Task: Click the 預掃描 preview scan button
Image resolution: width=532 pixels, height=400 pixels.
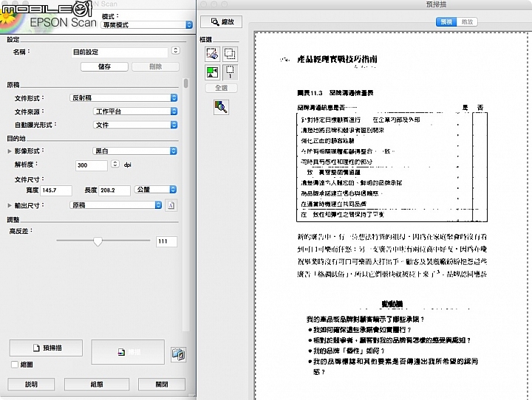Action: [x=46, y=348]
